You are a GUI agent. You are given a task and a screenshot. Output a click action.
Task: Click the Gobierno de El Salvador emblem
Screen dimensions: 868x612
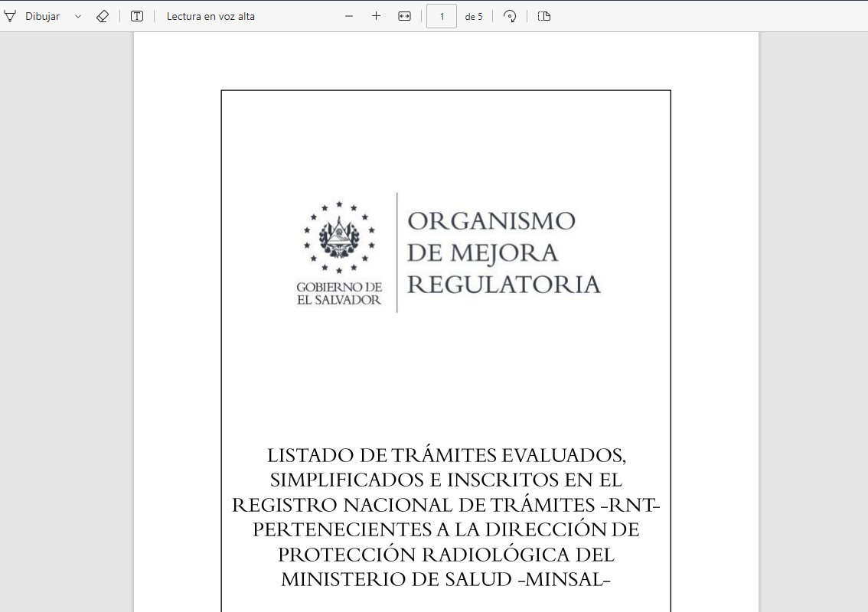point(339,237)
